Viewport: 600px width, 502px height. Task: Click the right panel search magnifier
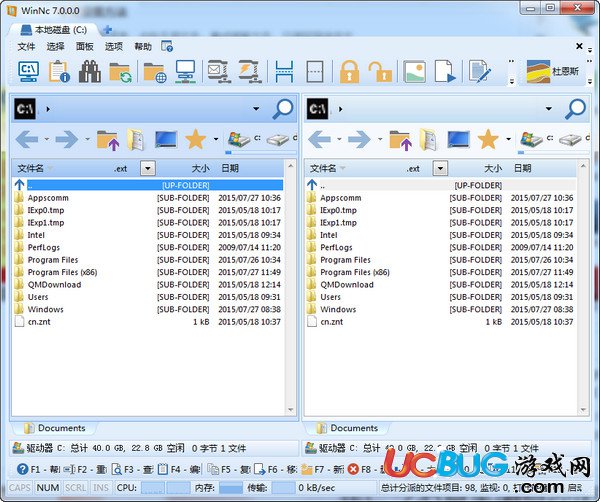(576, 109)
